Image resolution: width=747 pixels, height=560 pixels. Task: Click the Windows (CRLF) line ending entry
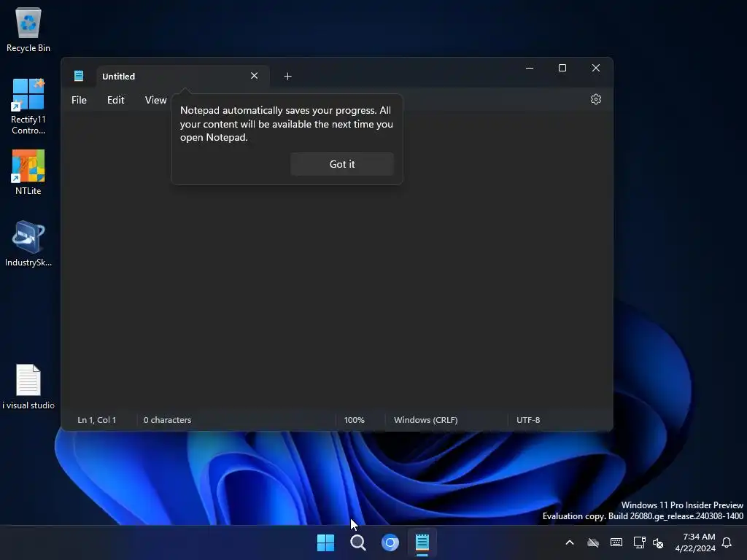pyautogui.click(x=426, y=420)
